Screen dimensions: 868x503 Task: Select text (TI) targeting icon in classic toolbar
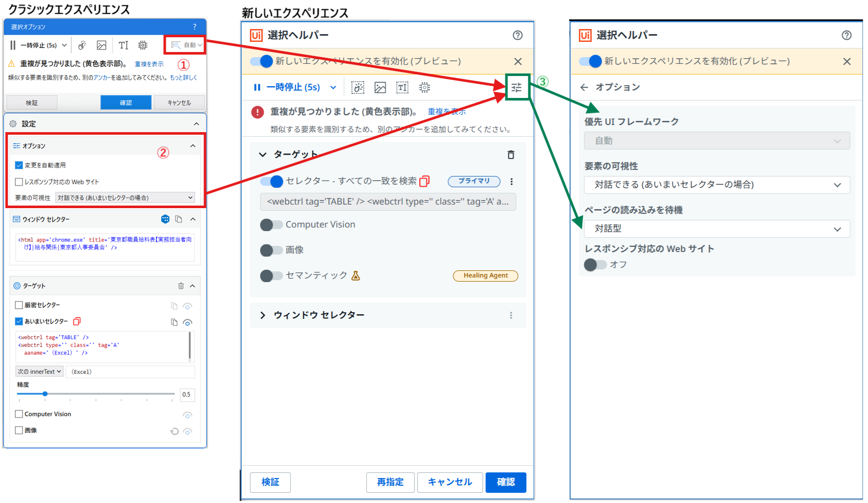[x=123, y=45]
